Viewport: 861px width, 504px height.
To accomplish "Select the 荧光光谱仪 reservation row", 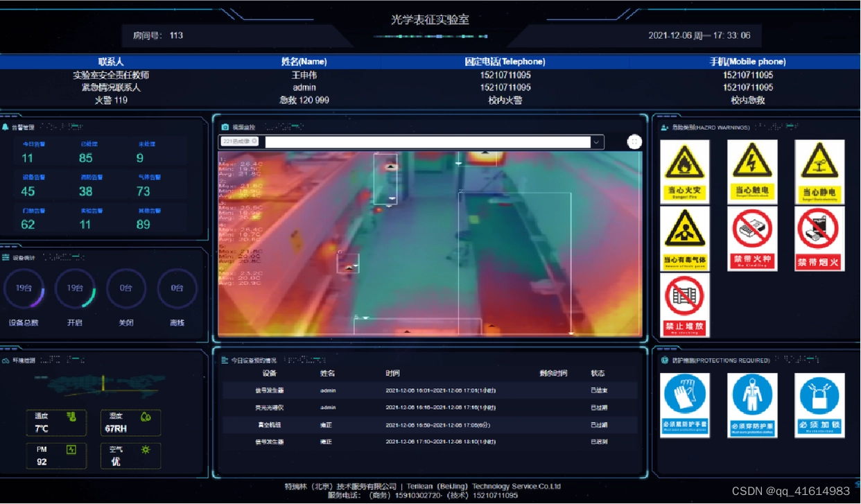I will click(x=430, y=408).
